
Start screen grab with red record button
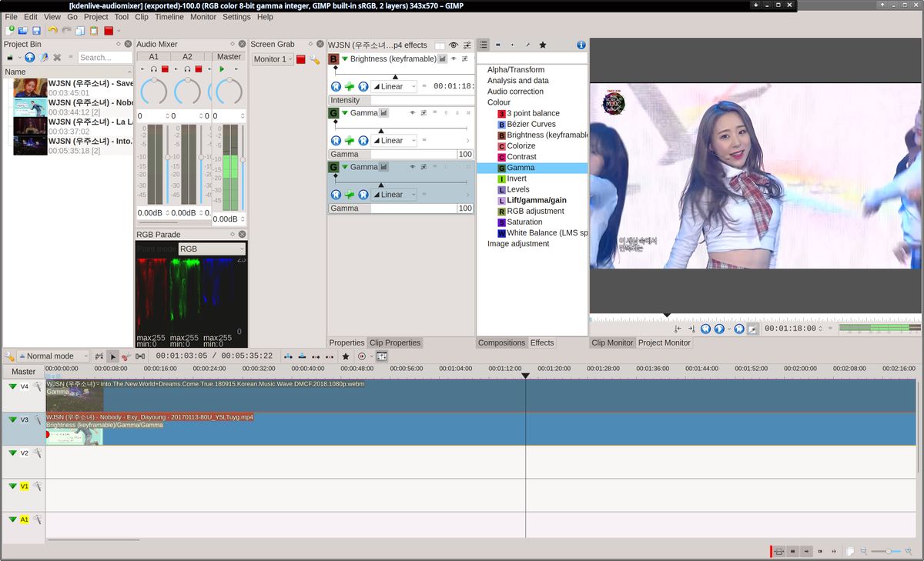301,59
